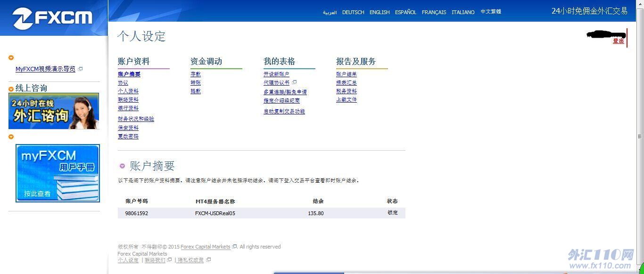Open the 24小时在线 外汇谘询 banner
This screenshot has height=274, width=644.
54,111
